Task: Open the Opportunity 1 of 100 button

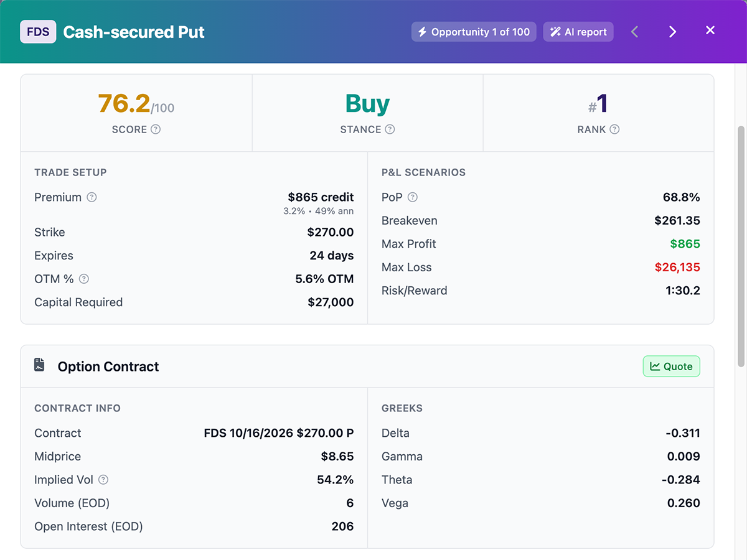Action: (x=474, y=32)
